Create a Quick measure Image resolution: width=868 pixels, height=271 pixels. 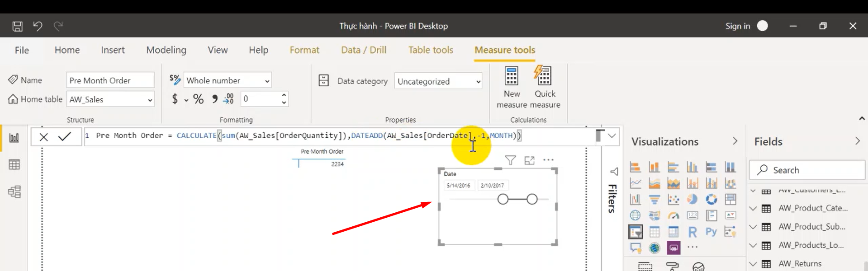pos(545,87)
